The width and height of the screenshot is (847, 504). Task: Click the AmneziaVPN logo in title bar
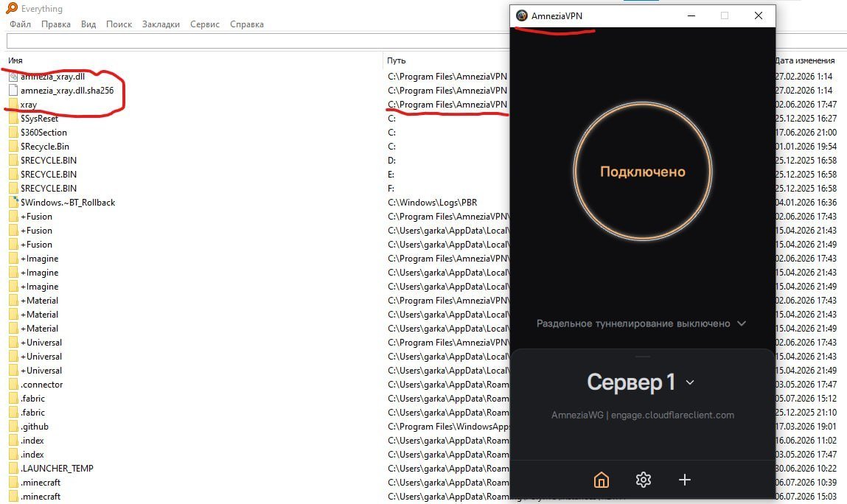coord(521,15)
